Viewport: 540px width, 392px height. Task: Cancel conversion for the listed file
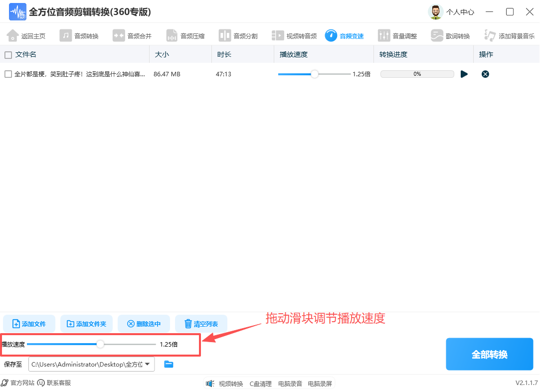(x=485, y=74)
